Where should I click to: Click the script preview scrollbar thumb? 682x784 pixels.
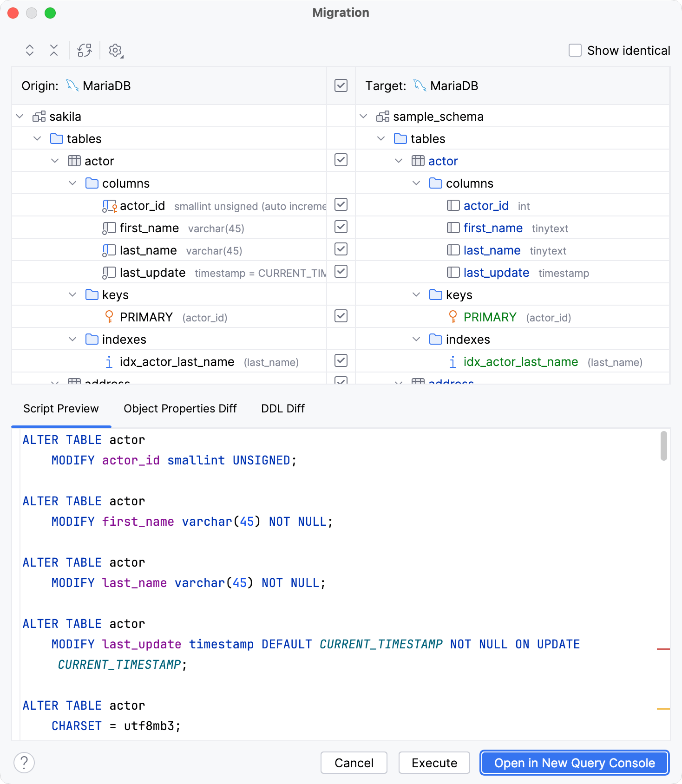click(x=663, y=446)
